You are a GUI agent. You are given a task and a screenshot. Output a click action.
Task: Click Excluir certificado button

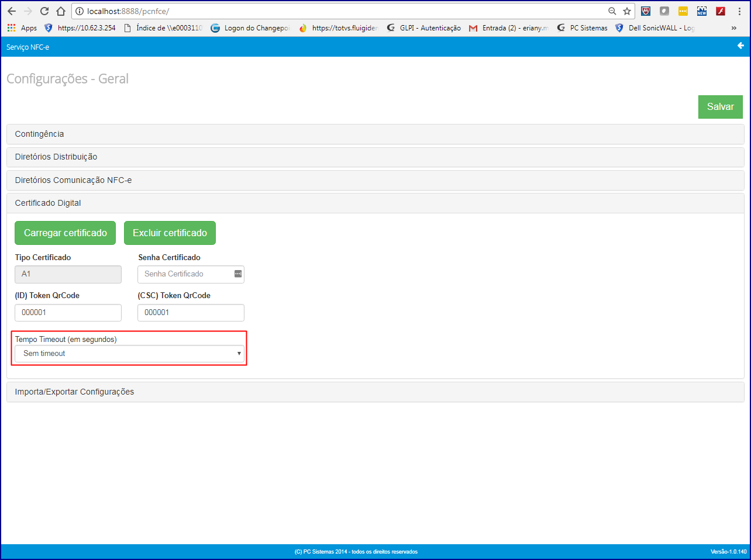coord(170,233)
